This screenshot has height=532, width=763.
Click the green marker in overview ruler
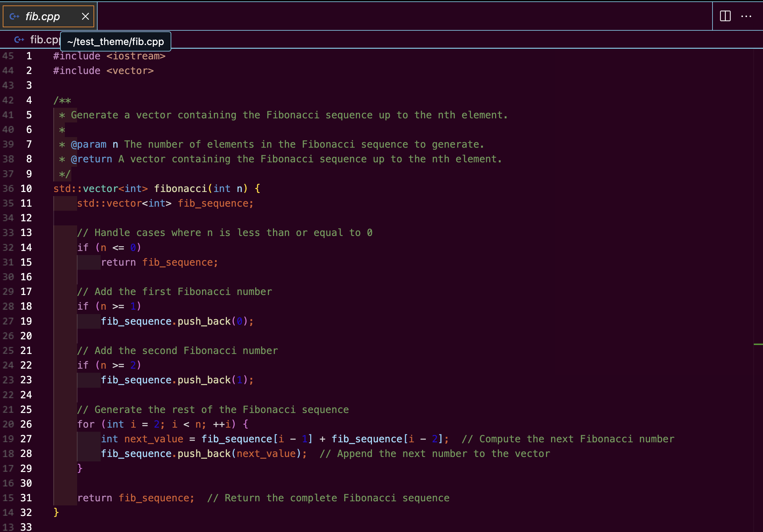pyautogui.click(x=758, y=344)
